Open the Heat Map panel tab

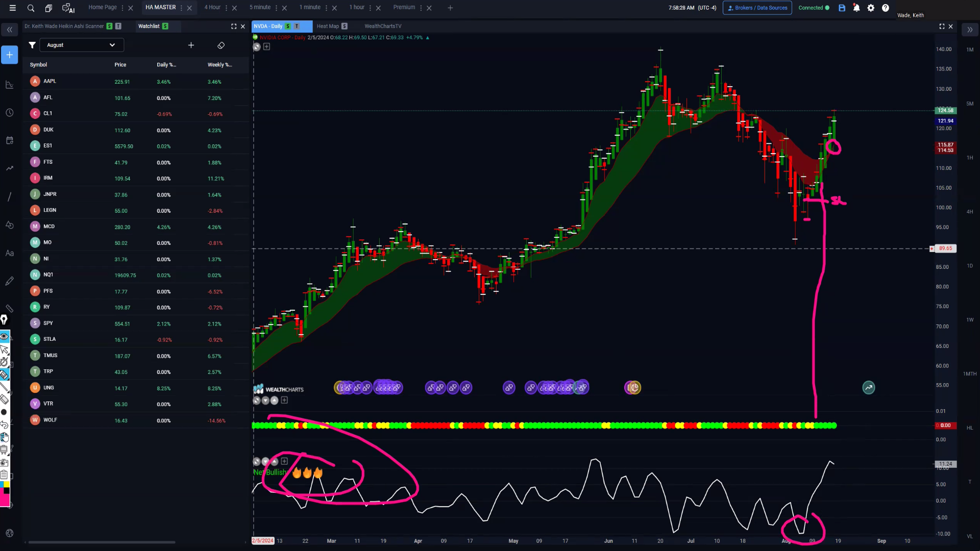[328, 26]
